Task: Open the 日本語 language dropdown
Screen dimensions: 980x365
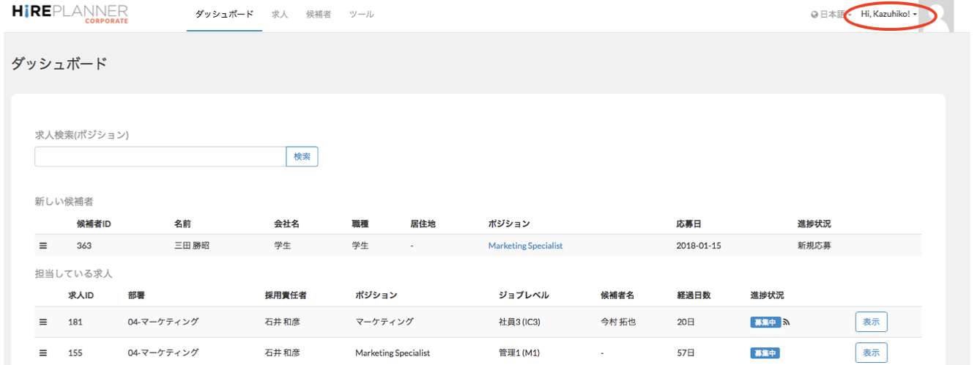Action: pyautogui.click(x=831, y=15)
